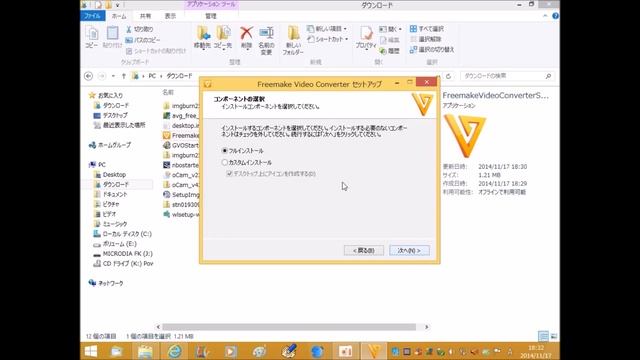
Task: Switch to the 共有 ribbon tab
Action: (145, 16)
